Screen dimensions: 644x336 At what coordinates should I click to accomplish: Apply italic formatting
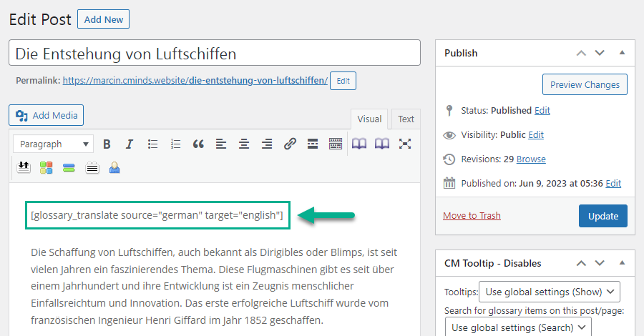pos(130,144)
